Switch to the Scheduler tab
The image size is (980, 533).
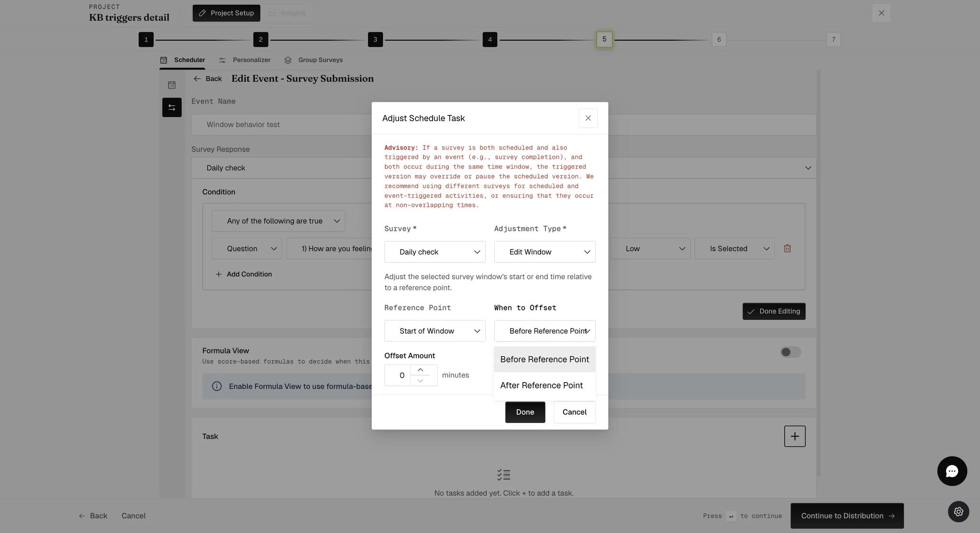coord(182,60)
